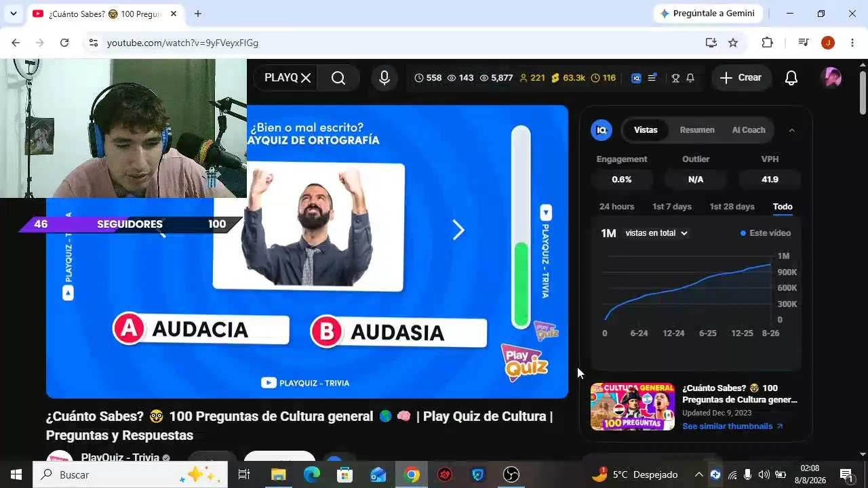Image resolution: width=868 pixels, height=488 pixels.
Task: Open the volume control in system tray
Action: tap(764, 474)
